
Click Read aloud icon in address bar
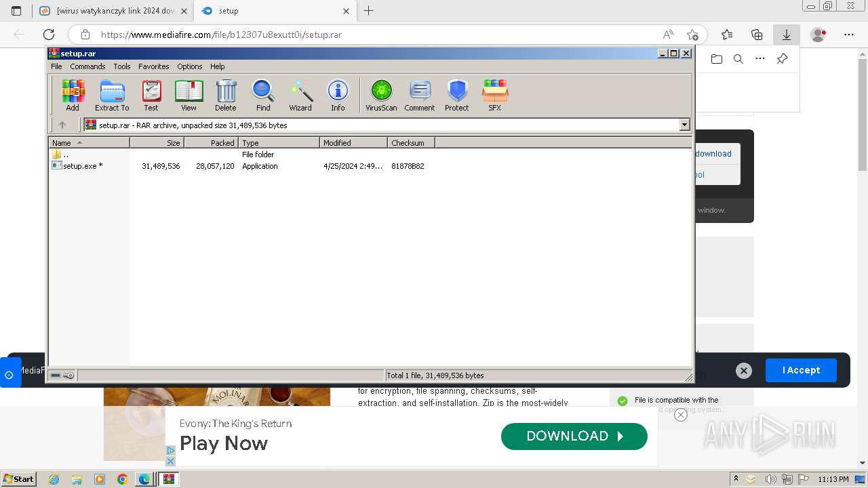tap(668, 35)
